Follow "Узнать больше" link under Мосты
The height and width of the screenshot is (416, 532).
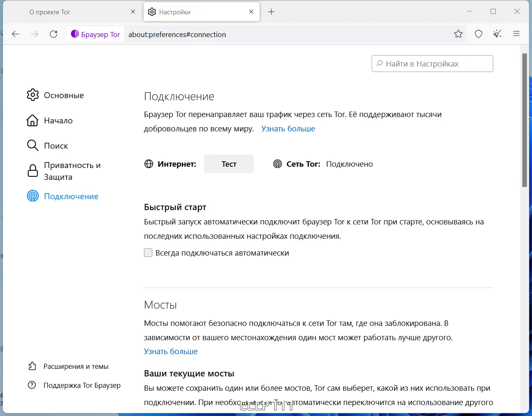(x=170, y=351)
